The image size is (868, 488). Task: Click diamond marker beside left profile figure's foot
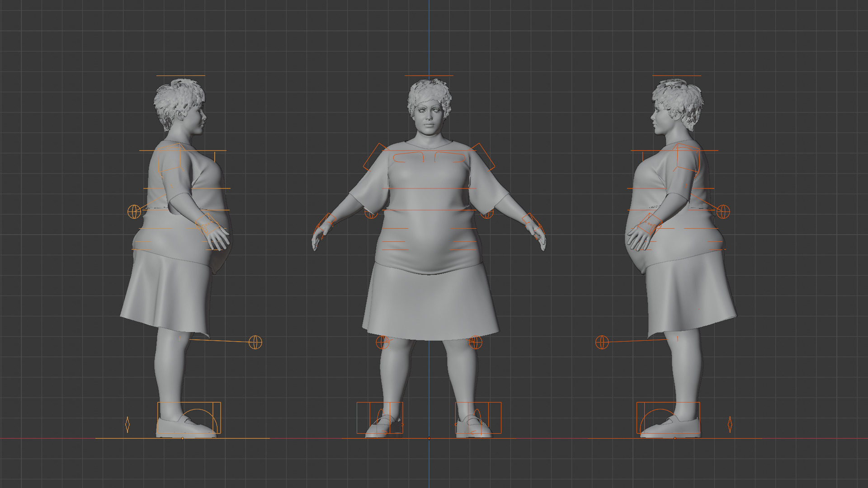[127, 425]
